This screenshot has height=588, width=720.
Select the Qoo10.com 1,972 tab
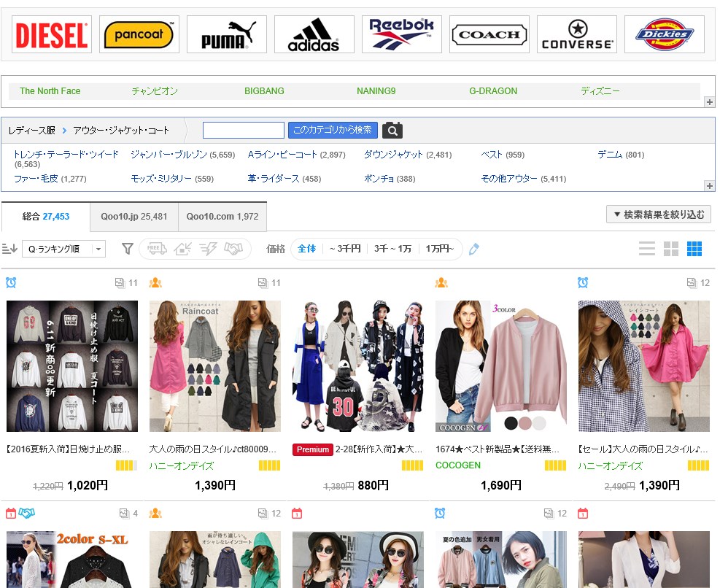click(x=222, y=217)
